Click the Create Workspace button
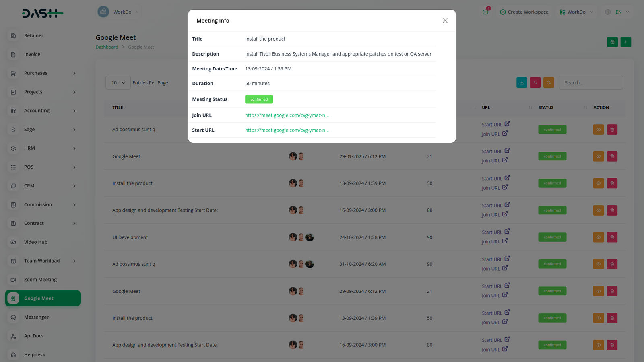 coord(524,12)
